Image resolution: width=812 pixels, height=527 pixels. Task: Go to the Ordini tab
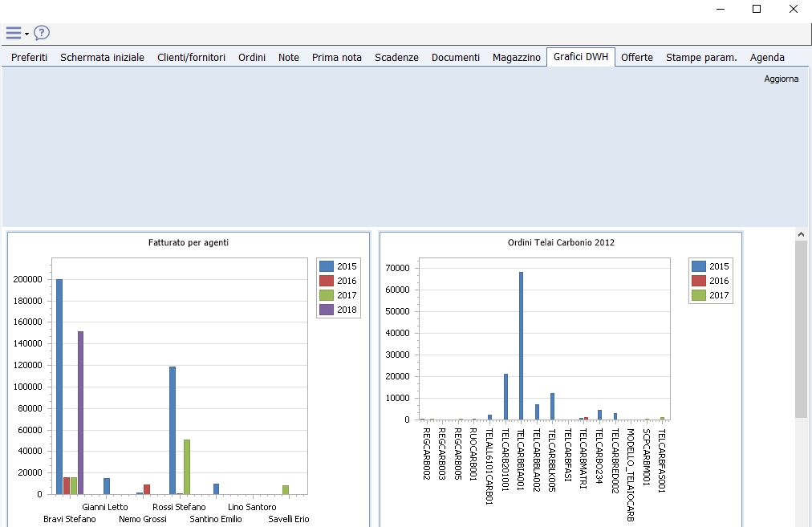click(x=251, y=58)
